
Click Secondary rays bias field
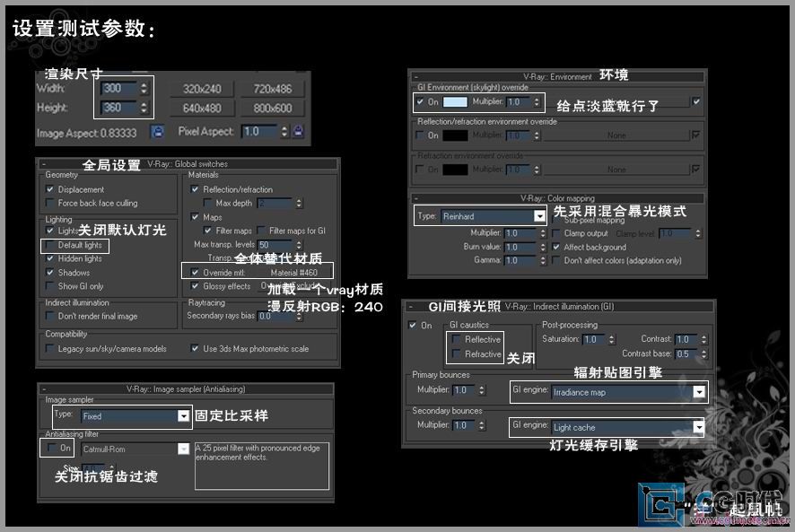click(275, 316)
